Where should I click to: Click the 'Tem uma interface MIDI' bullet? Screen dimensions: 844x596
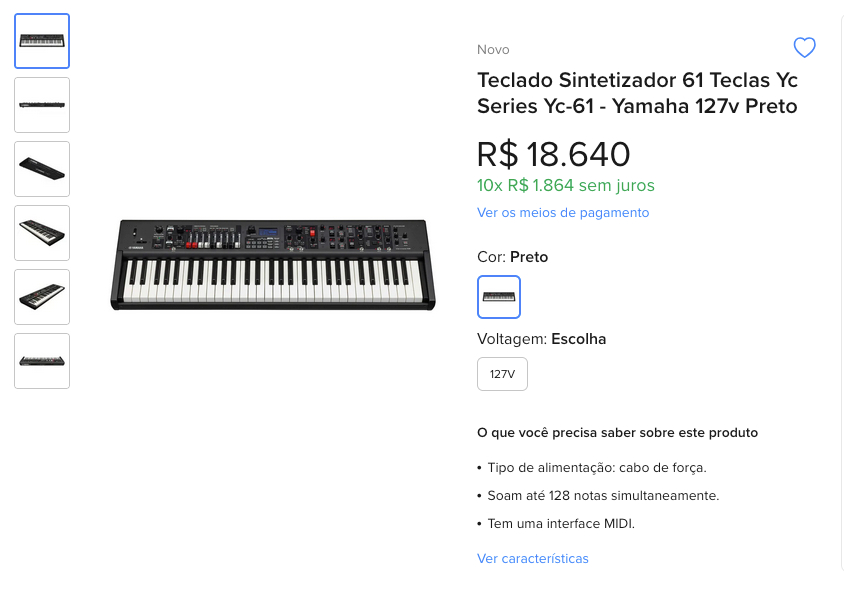pos(561,523)
